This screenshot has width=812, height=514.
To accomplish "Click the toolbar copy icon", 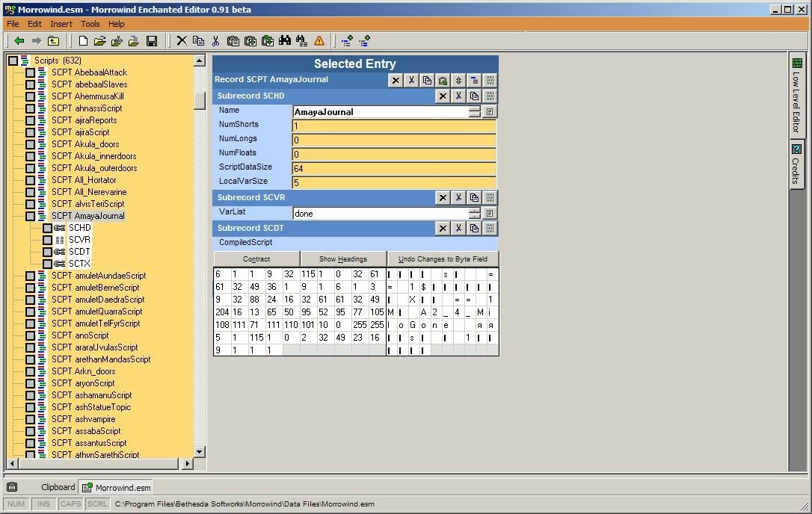I will [198, 41].
